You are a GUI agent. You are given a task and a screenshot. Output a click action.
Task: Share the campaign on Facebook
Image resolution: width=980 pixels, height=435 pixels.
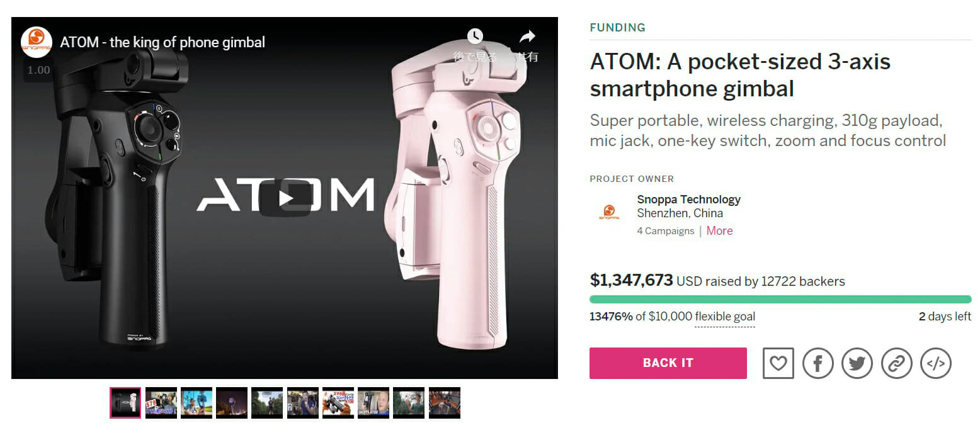pos(818,363)
